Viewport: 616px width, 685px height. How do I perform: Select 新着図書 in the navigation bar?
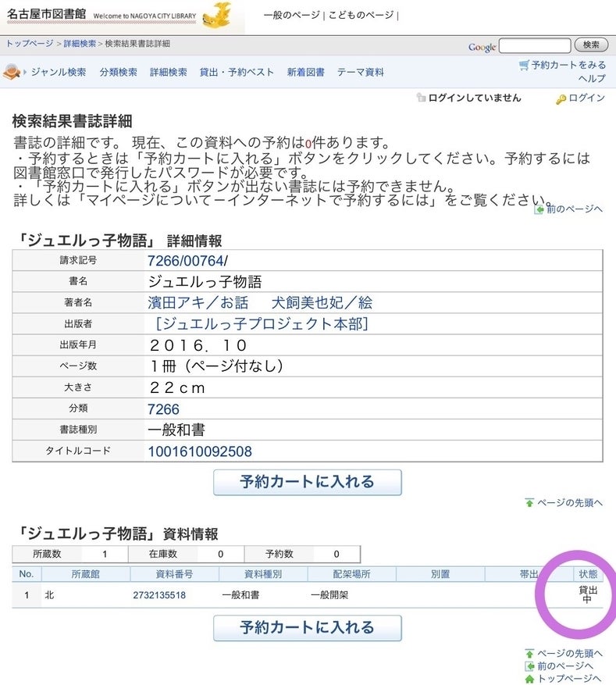(305, 73)
